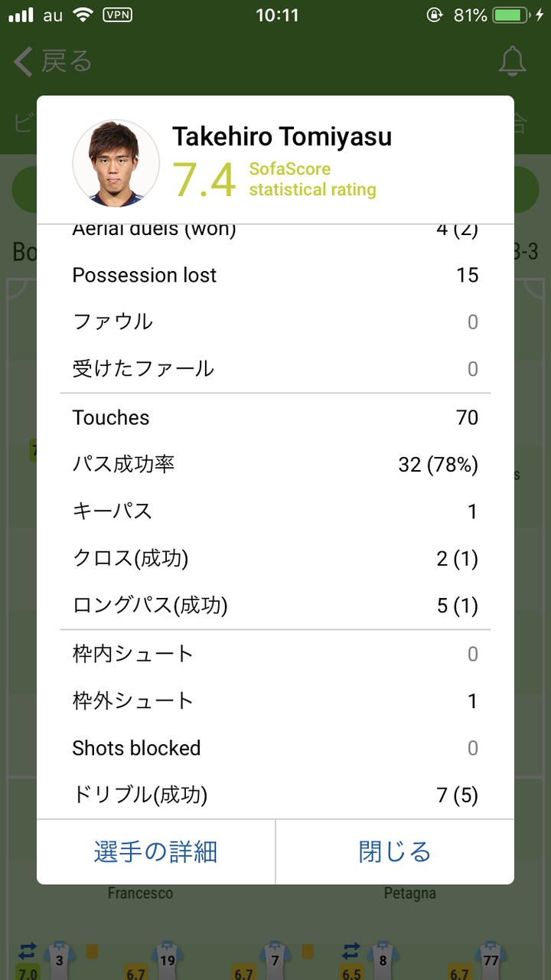Tap substitution arrows beside jersey 3

tap(28, 951)
